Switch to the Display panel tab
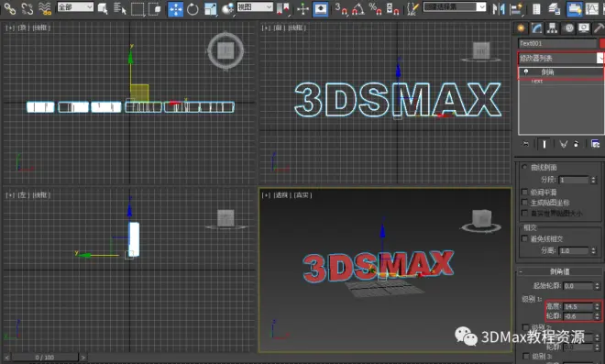605x364 pixels. [584, 28]
